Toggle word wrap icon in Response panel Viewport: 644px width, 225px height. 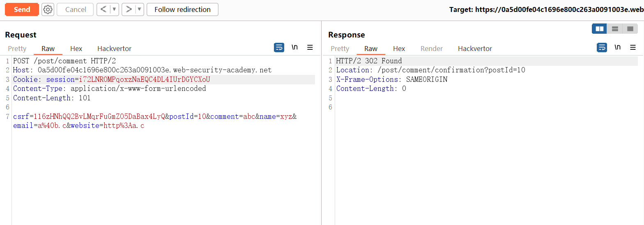(602, 48)
